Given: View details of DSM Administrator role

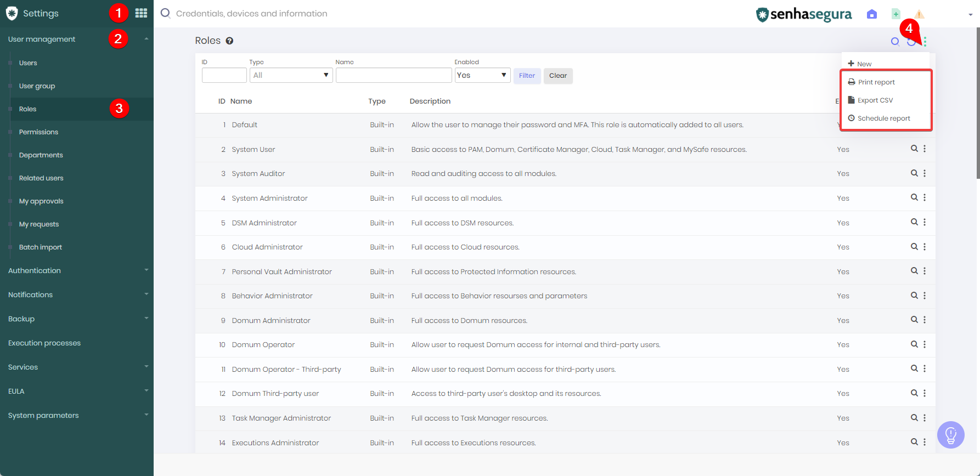Looking at the screenshot, I should [914, 222].
